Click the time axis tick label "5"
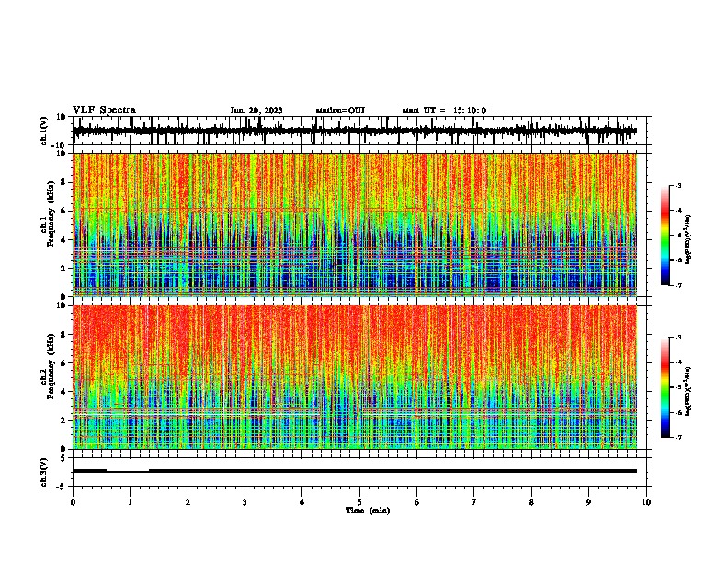The width and height of the screenshot is (728, 563). (359, 502)
